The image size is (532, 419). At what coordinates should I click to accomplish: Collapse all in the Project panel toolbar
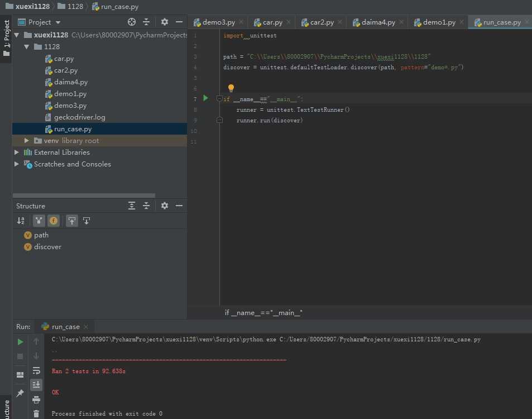[x=146, y=22]
